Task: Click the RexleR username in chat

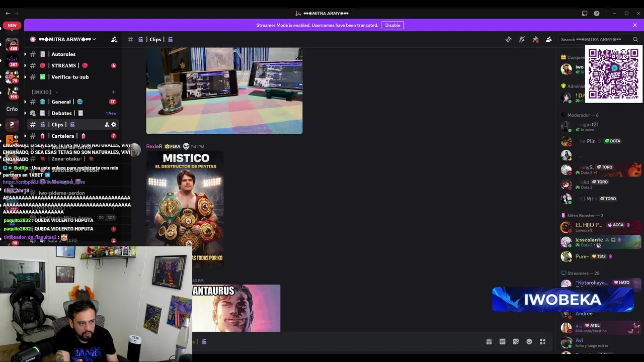Action: coord(154,146)
